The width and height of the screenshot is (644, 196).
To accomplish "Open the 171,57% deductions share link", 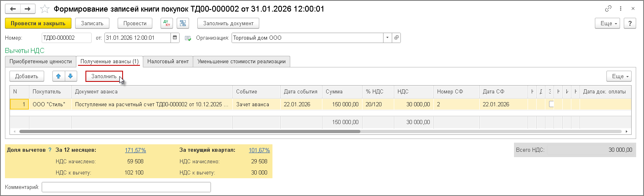I will (x=135, y=150).
